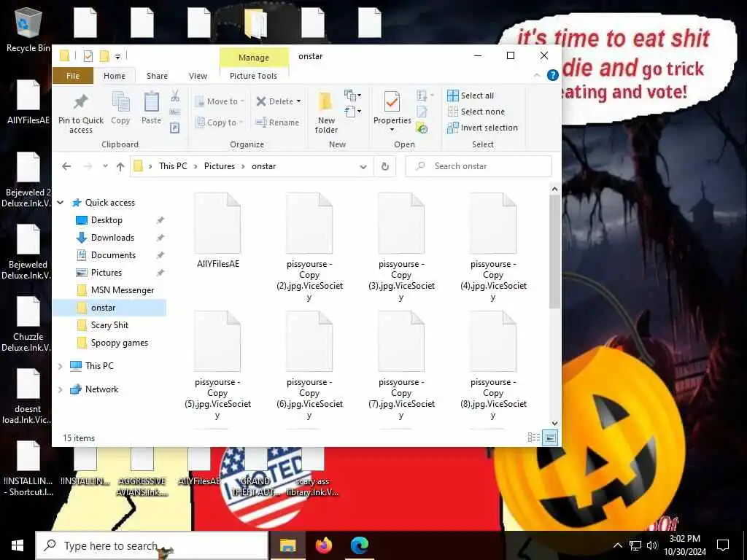Click the Edit icon in Open group

click(x=422, y=112)
